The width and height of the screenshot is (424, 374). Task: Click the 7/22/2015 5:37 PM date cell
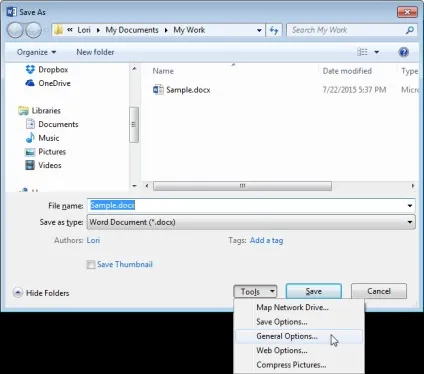click(354, 90)
